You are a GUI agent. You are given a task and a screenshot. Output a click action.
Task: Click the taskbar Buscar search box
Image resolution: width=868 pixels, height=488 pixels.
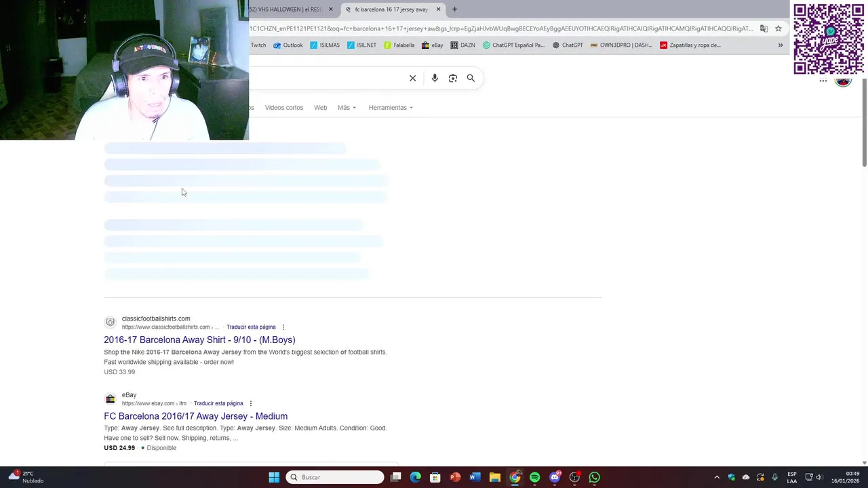click(x=335, y=477)
